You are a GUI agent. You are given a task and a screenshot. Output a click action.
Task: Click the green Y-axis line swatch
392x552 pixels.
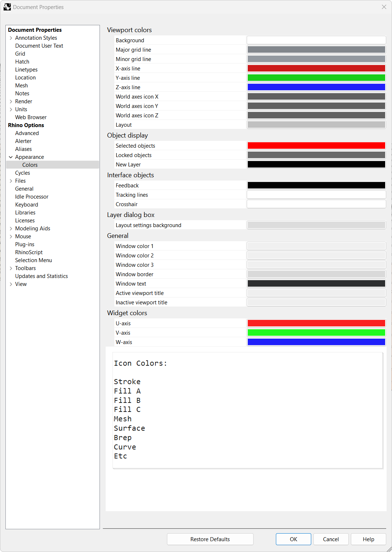(x=316, y=78)
